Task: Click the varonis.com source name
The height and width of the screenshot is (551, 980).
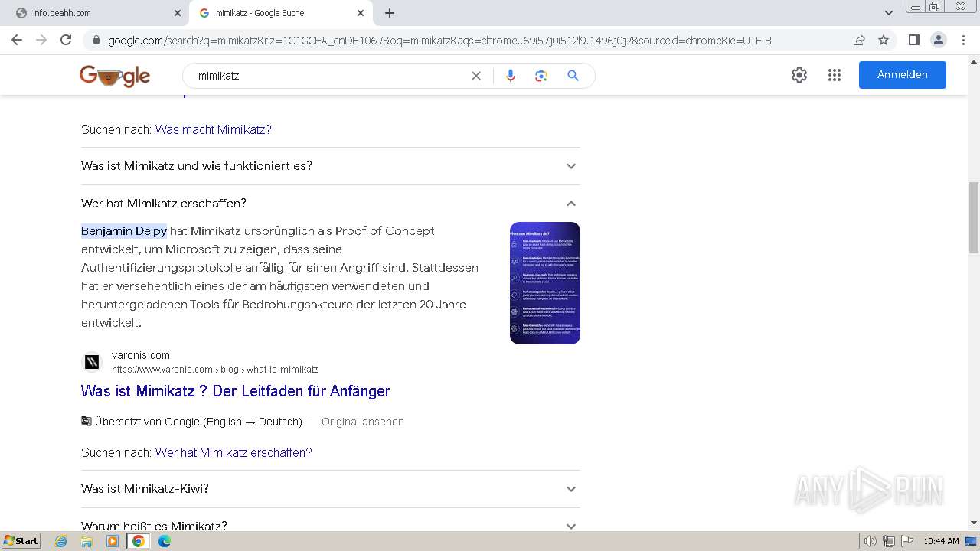Action: pos(141,355)
